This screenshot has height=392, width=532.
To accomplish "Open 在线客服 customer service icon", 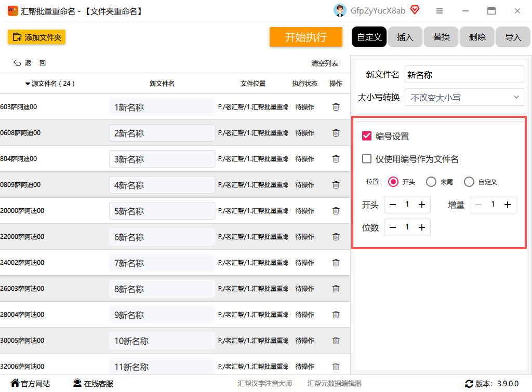I will click(77, 384).
